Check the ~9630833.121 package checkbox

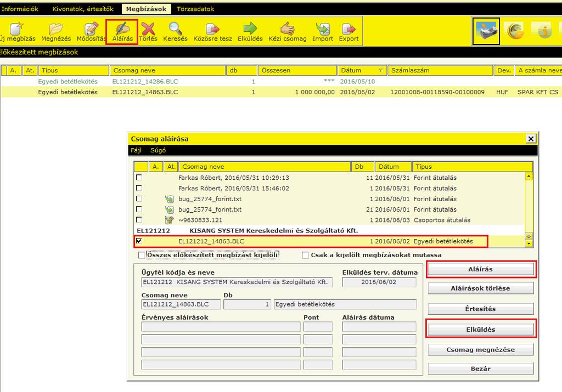[139, 220]
